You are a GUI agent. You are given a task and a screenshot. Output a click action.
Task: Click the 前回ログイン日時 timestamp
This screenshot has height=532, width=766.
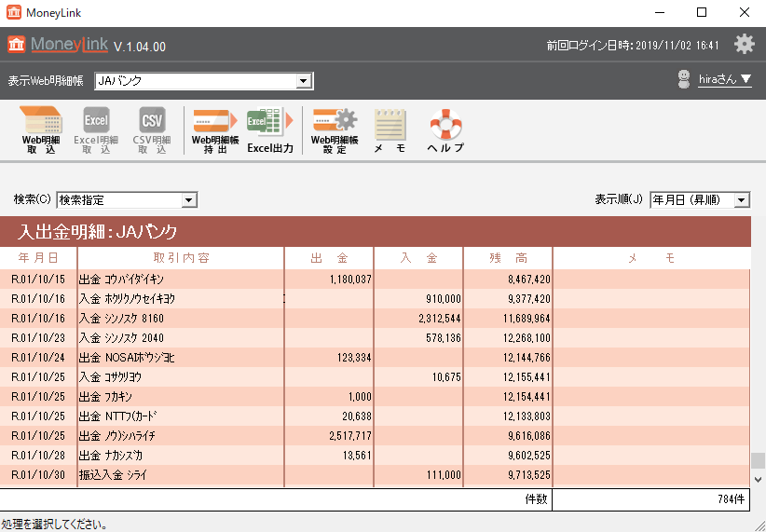(x=633, y=46)
